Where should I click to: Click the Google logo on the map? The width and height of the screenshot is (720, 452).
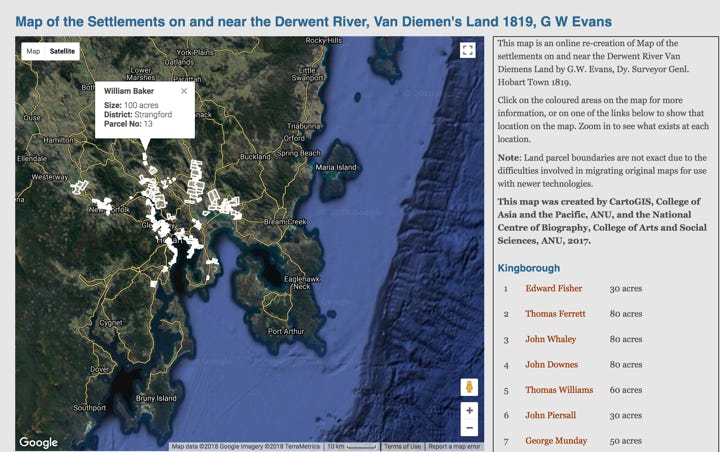(x=38, y=442)
